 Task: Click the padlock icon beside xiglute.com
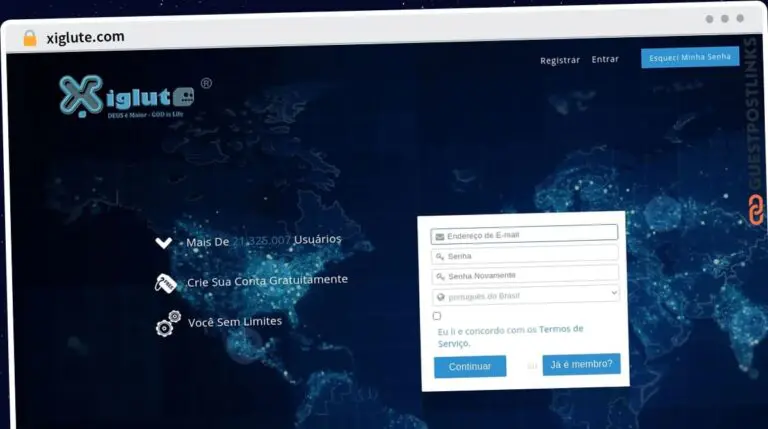(30, 38)
